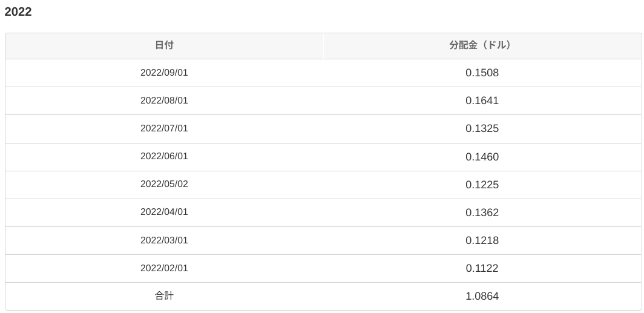The height and width of the screenshot is (313, 644).
Task: Click the 日付 column header
Action: [x=164, y=45]
